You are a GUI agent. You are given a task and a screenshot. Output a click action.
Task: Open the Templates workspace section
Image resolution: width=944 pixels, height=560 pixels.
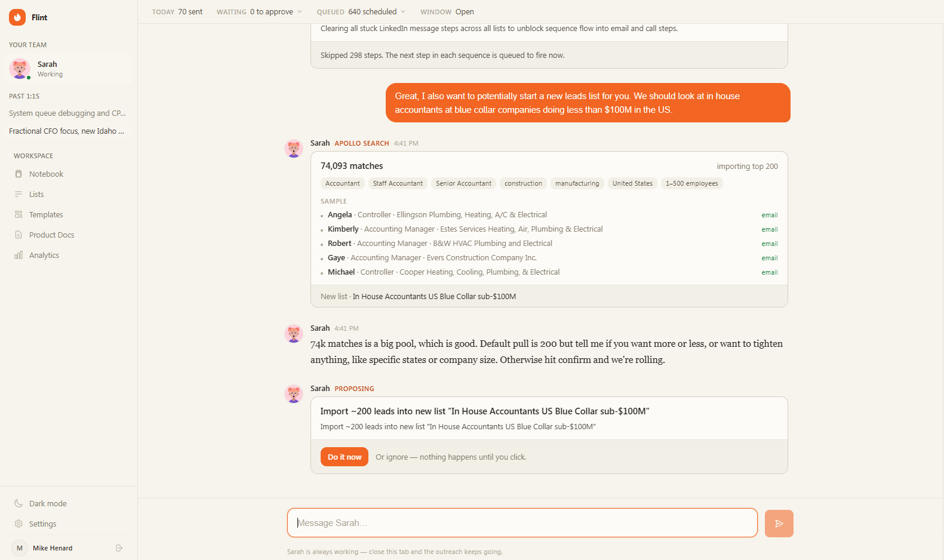(x=69, y=214)
